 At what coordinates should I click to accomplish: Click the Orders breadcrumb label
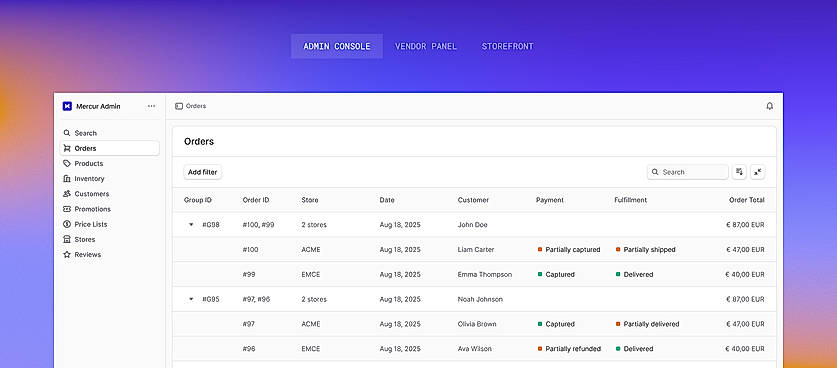(196, 106)
